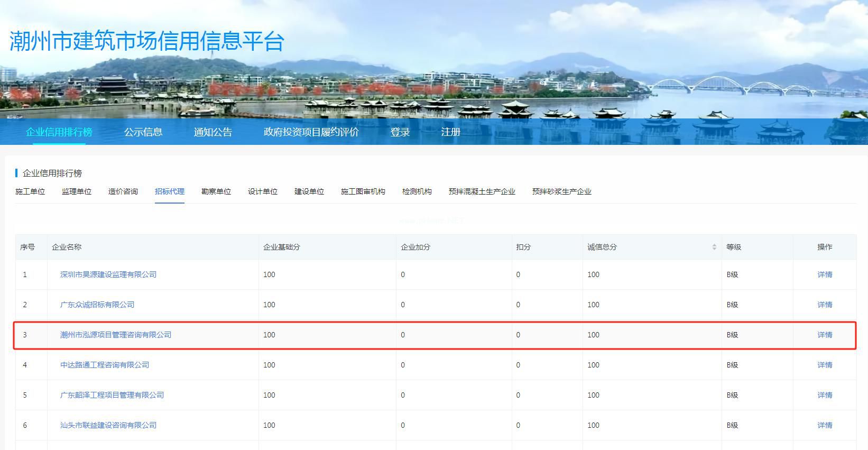This screenshot has height=450, width=868.
Task: Click the 企业基础分 column header
Action: pyautogui.click(x=282, y=247)
